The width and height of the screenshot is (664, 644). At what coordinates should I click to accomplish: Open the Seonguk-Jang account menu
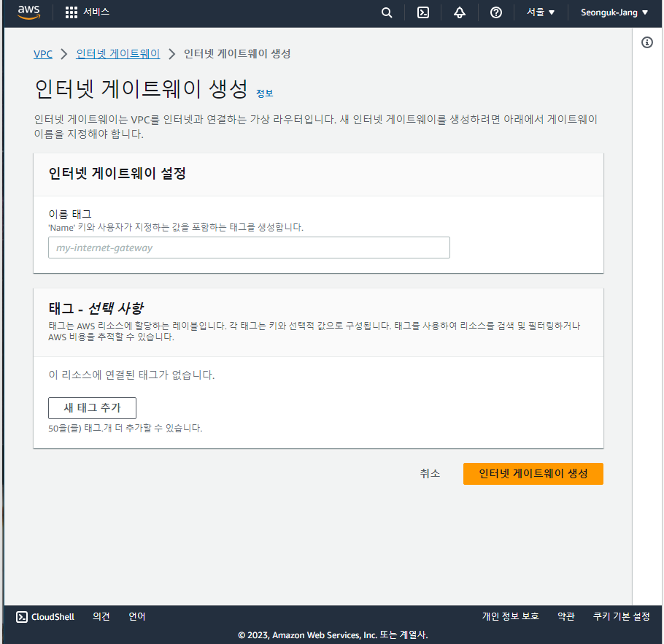point(614,12)
